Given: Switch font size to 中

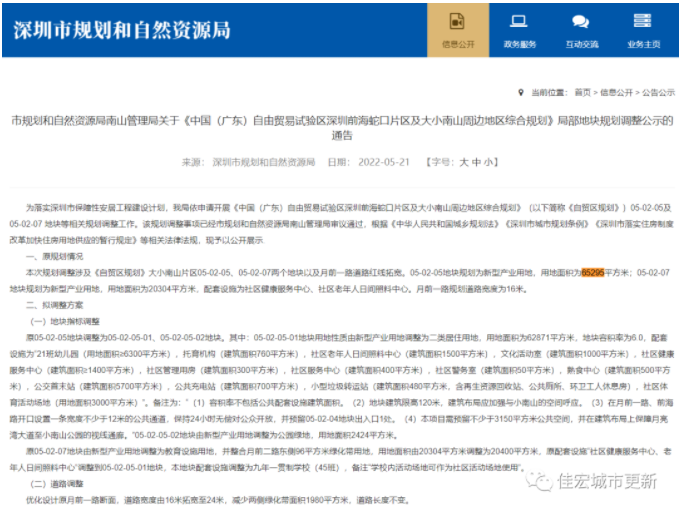Looking at the screenshot, I should (477, 162).
